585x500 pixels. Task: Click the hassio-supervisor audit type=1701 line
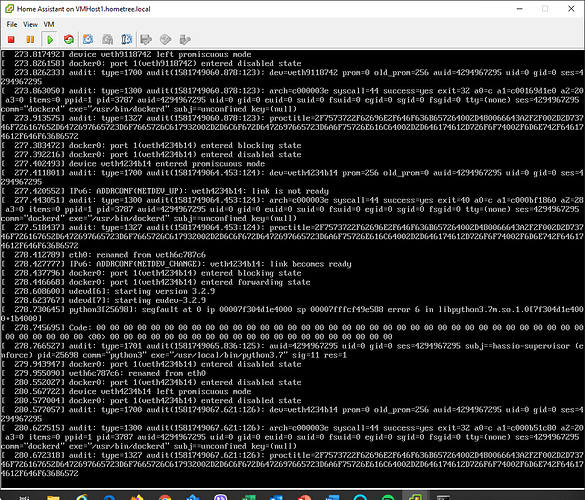click(292, 350)
